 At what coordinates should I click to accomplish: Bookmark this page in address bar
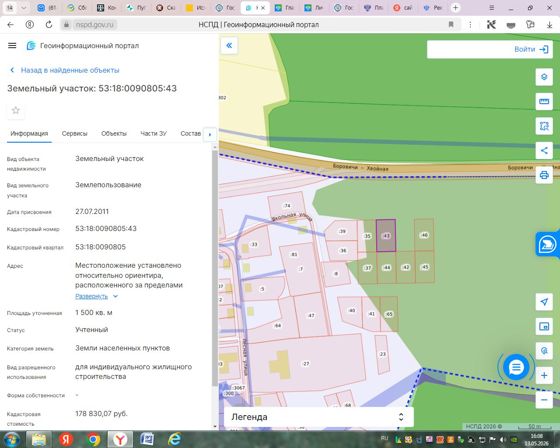[451, 25]
